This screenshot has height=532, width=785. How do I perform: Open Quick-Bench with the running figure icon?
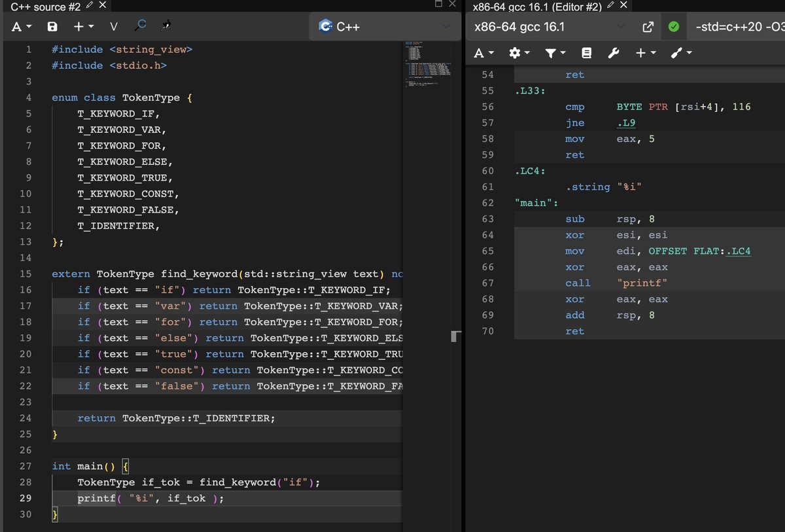[167, 26]
